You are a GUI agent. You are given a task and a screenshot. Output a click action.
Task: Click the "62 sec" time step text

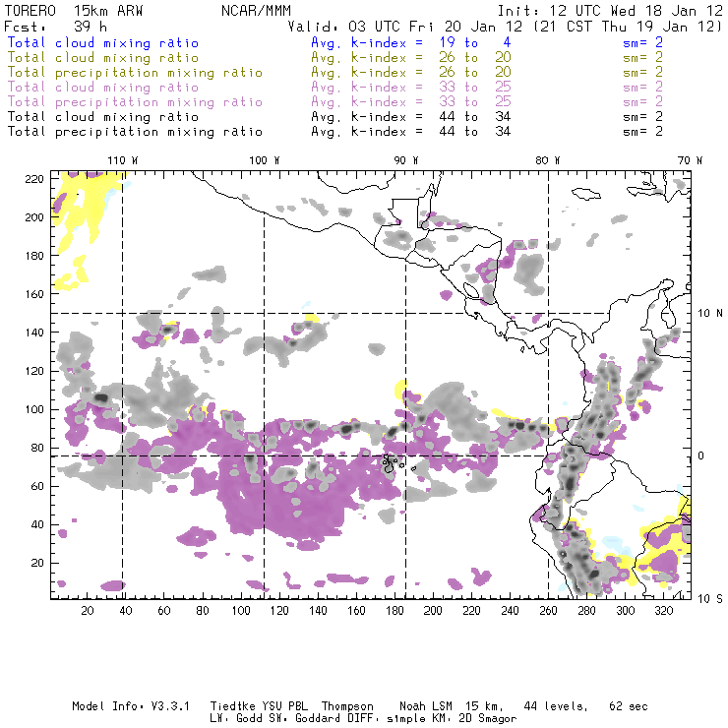click(x=629, y=706)
